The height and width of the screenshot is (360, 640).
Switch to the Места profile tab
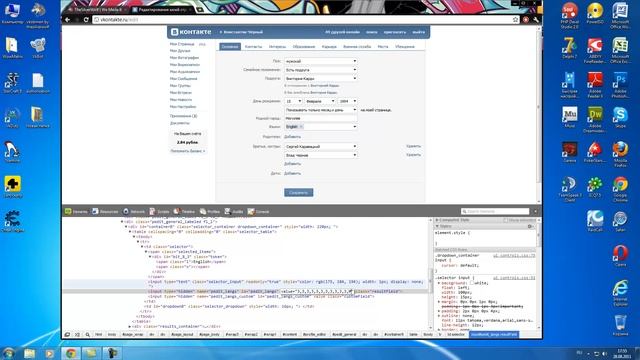click(383, 47)
